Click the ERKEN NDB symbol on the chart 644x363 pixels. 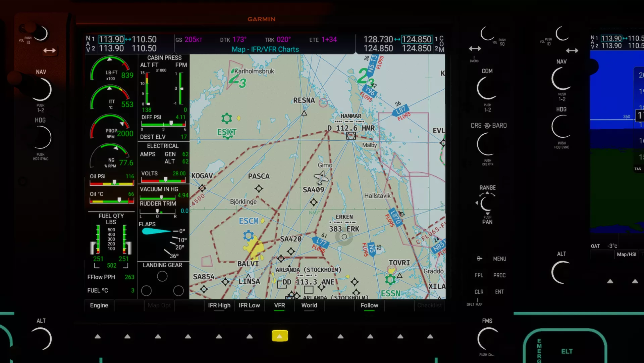pos(344,237)
